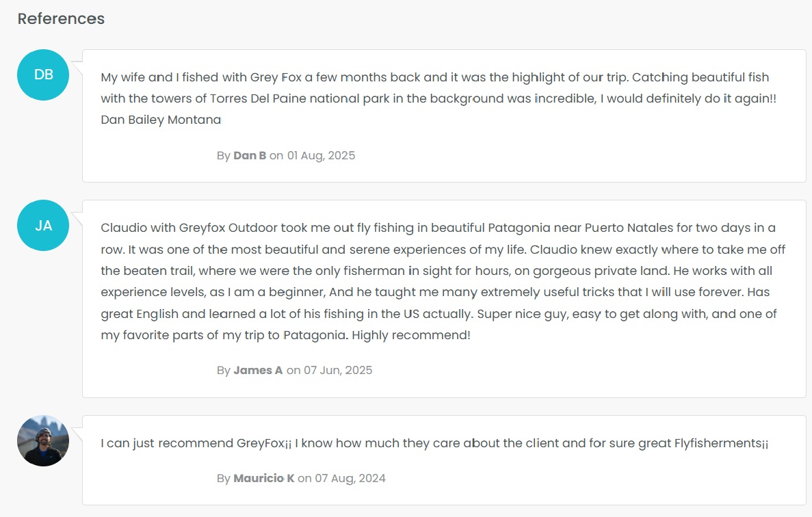Image resolution: width=812 pixels, height=517 pixels.
Task: Click the "Dan Bailey Montana" signature line
Action: point(161,120)
